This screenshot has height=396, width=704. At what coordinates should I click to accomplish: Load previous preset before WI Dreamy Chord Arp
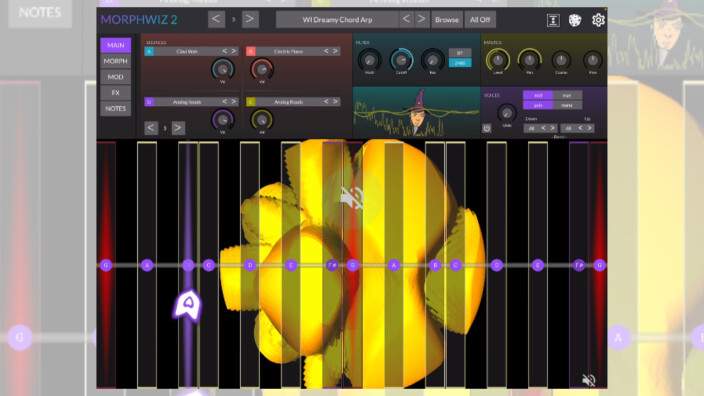click(x=406, y=19)
